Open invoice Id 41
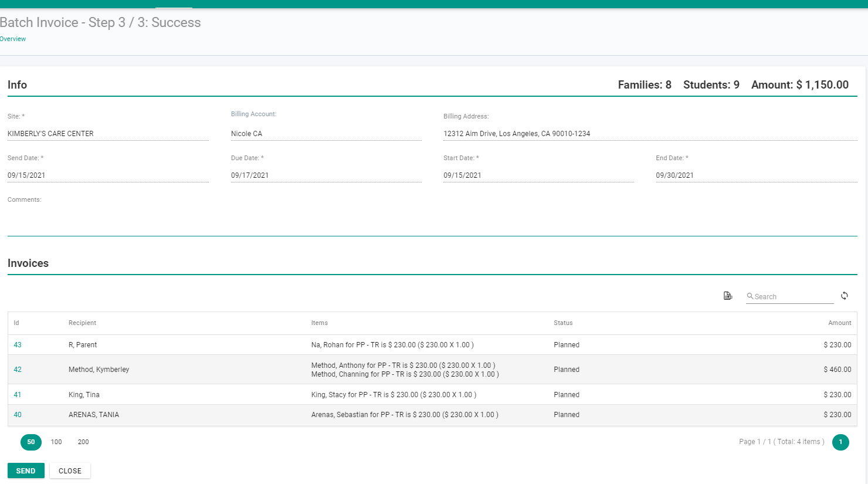 click(x=18, y=395)
